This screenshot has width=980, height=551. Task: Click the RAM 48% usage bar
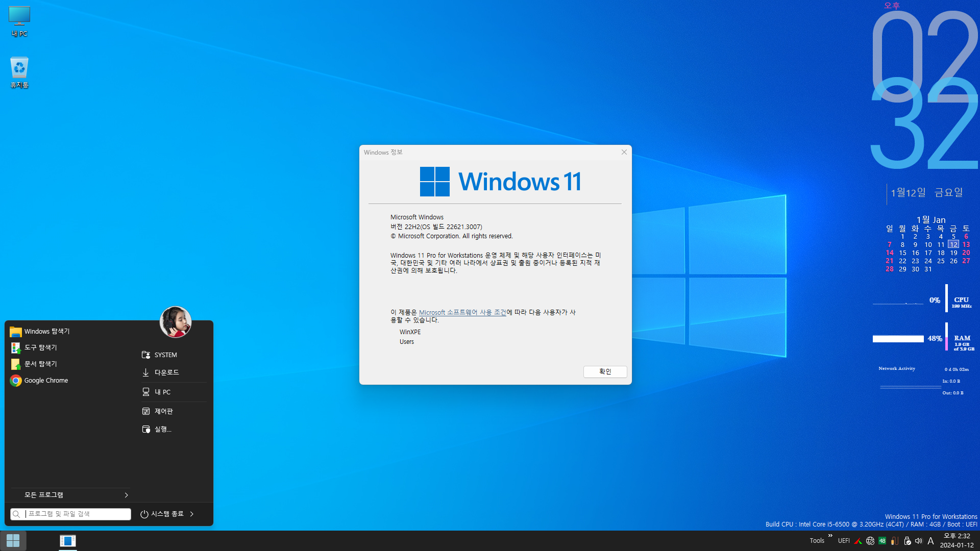[x=898, y=339]
